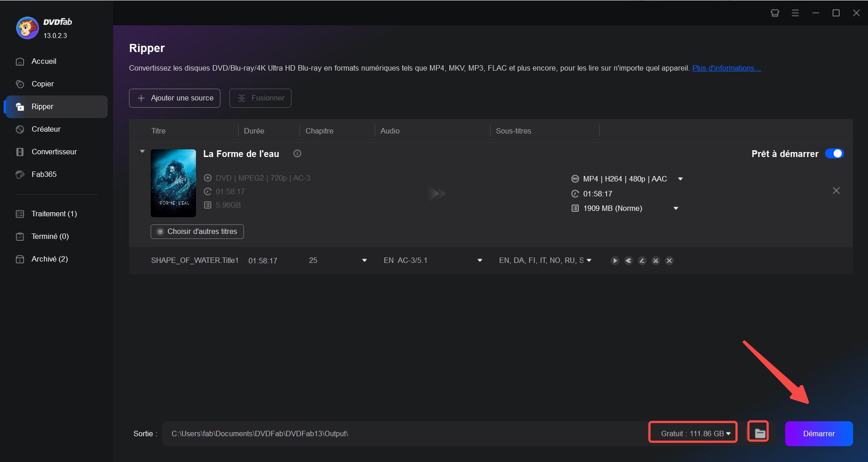
Task: Open Fab365 in sidebar
Action: [56, 174]
